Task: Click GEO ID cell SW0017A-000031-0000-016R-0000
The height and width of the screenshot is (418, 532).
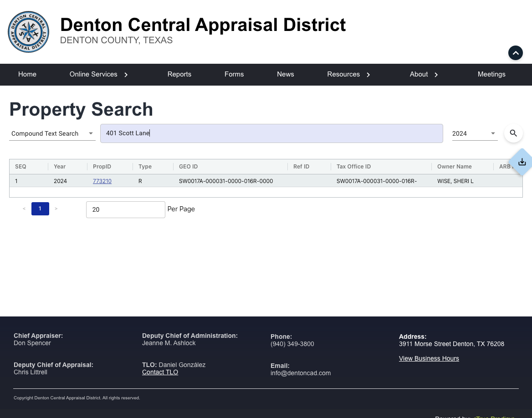Action: [x=226, y=181]
